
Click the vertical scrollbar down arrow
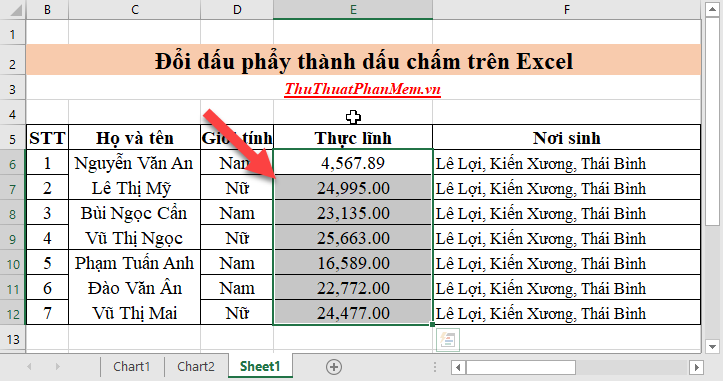click(x=712, y=346)
